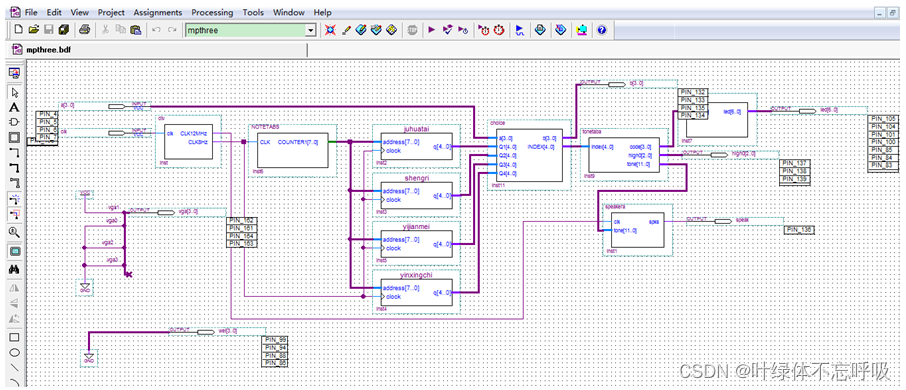Click the Save All toolbar icon
The height and width of the screenshot is (390, 906).
click(64, 29)
